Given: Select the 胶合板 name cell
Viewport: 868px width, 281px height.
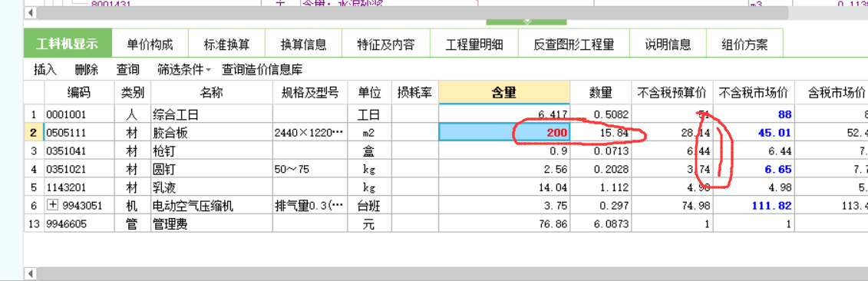Looking at the screenshot, I should (212, 133).
